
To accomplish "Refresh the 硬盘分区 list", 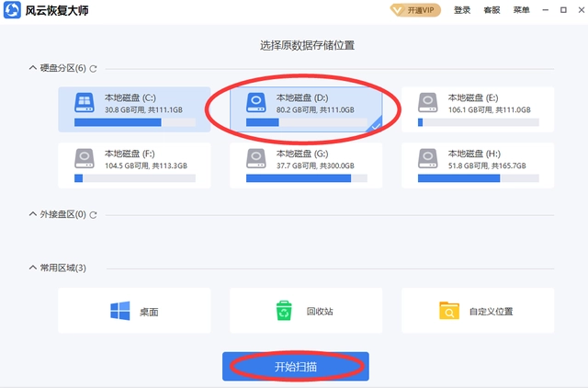I will [x=94, y=69].
